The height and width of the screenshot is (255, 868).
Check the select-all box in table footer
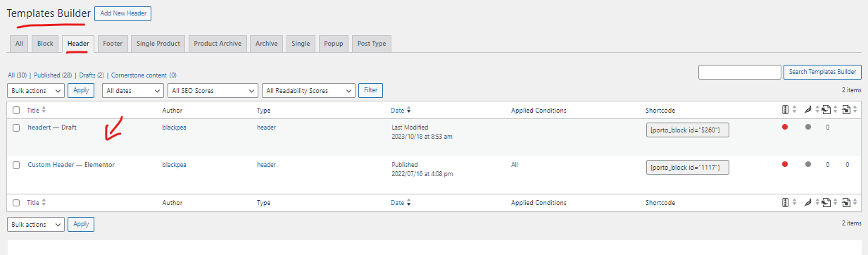click(16, 202)
